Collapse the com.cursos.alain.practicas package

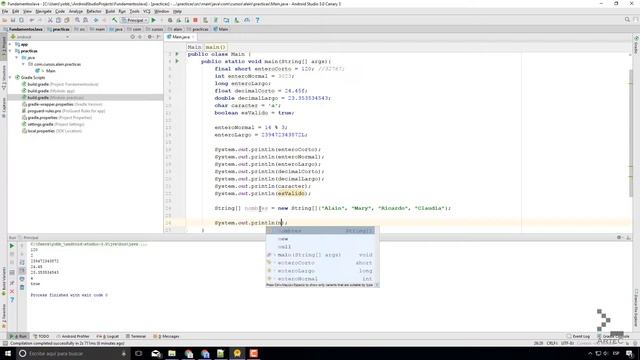click(x=23, y=64)
